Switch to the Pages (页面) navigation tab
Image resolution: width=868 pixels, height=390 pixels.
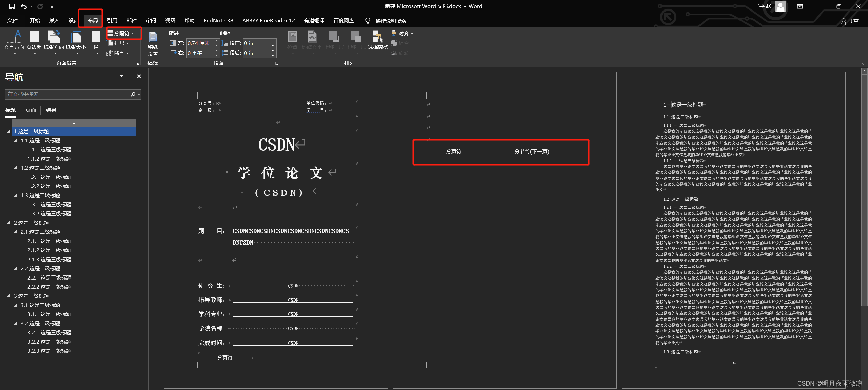click(31, 110)
